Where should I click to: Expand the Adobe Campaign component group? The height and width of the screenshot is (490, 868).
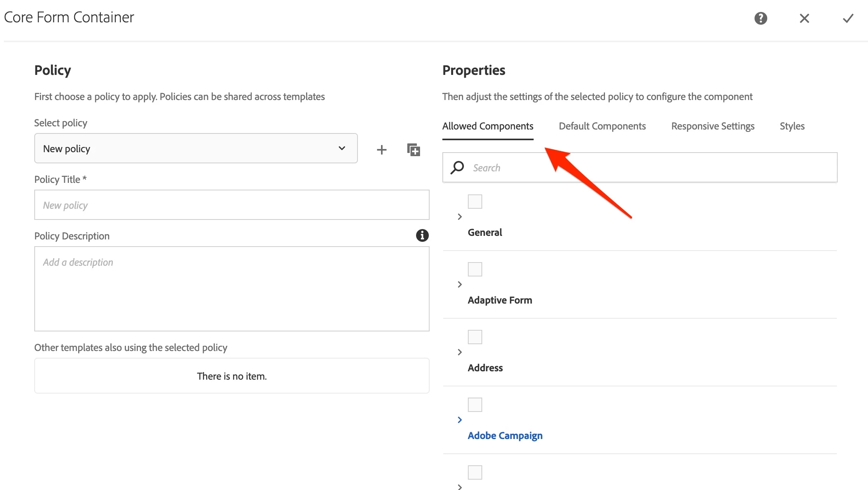pos(460,420)
